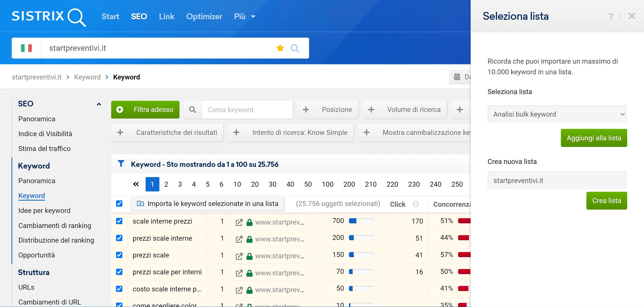Open Stima del traffico in sidebar
The image size is (644, 307).
44,148
